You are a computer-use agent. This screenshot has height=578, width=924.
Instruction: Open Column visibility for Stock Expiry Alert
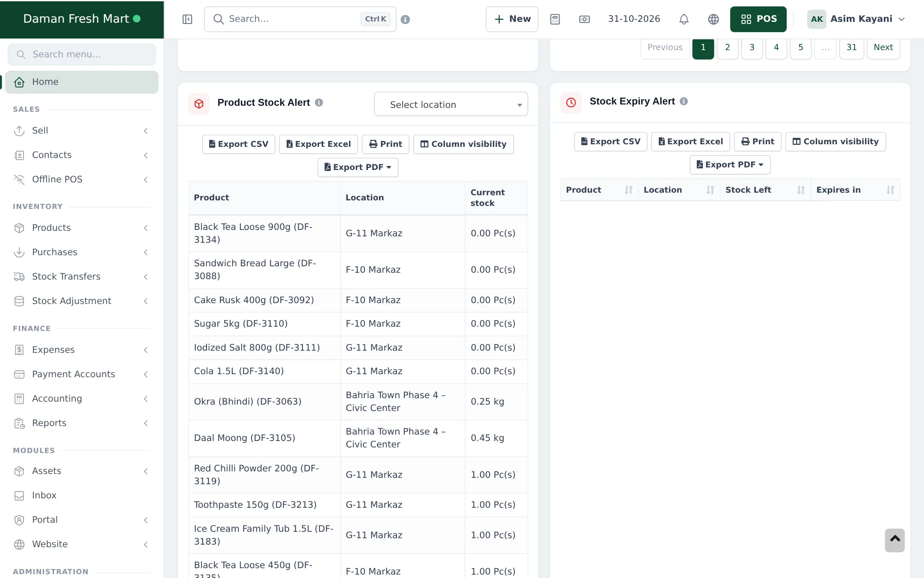[x=835, y=142]
